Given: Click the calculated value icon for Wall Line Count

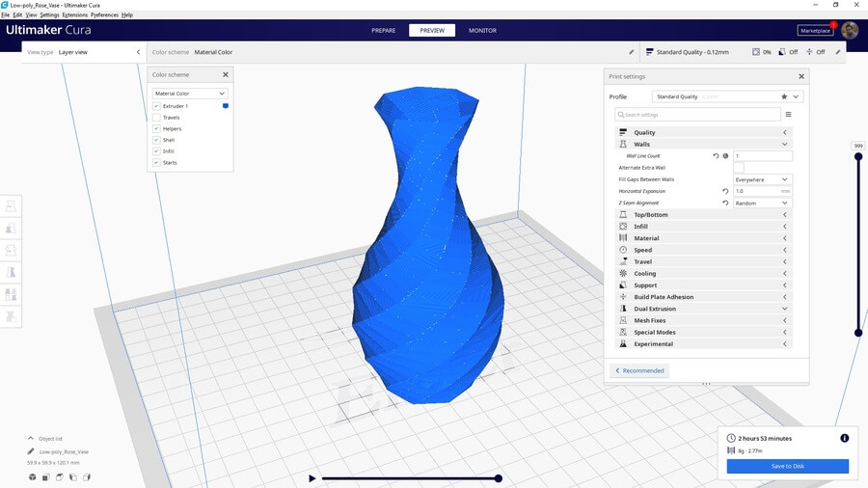Looking at the screenshot, I should pos(725,156).
